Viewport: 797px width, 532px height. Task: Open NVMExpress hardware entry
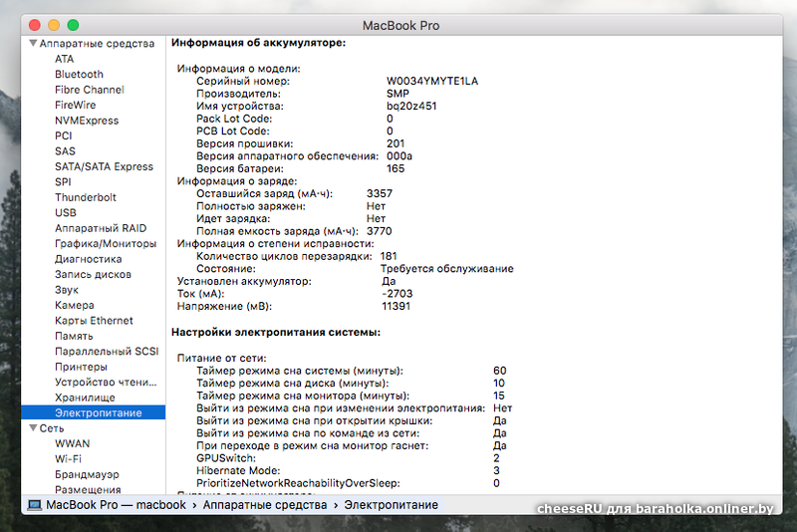[87, 121]
